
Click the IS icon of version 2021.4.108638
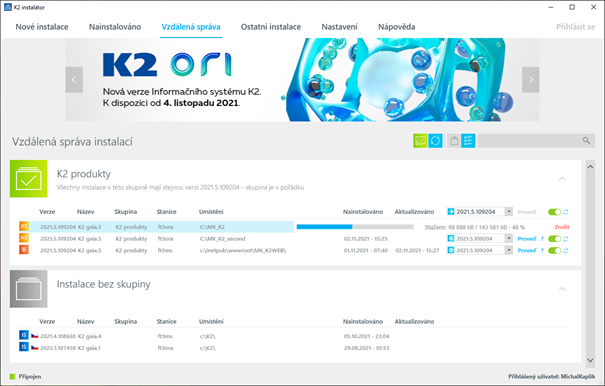click(x=24, y=335)
